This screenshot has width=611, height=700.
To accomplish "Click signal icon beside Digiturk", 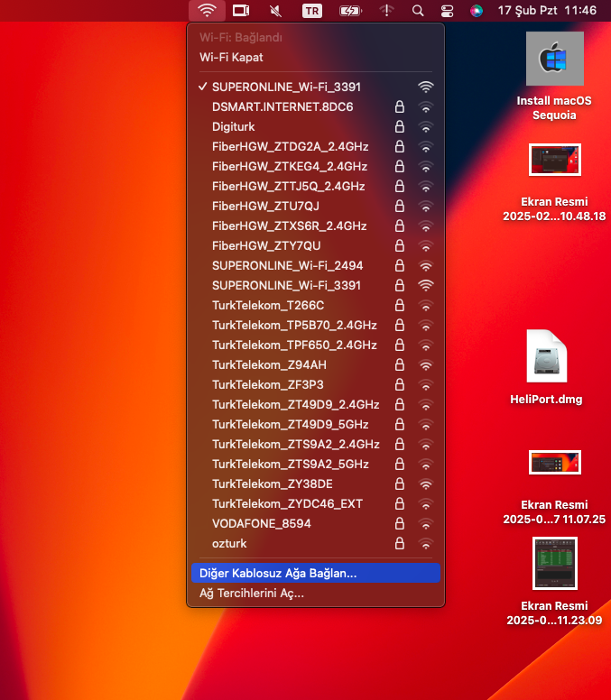I will coord(426,127).
